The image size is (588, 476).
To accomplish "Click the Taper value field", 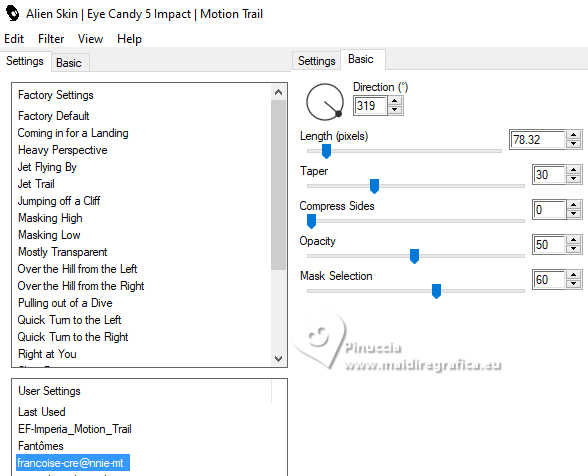I will click(549, 175).
